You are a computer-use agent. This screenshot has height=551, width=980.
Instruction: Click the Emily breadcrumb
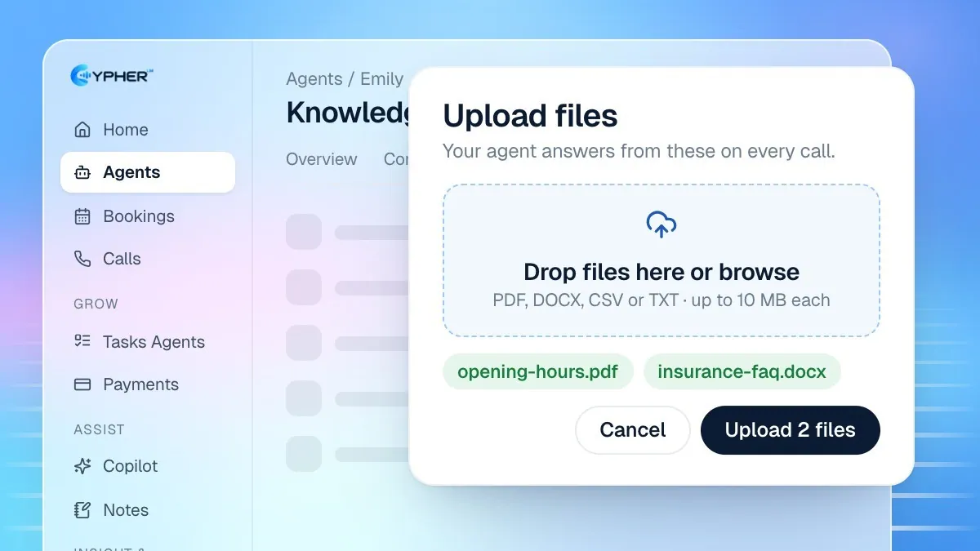(x=382, y=79)
